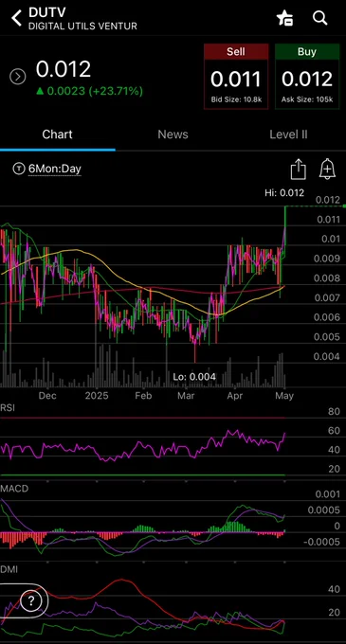Tap the May date label on chart axis
Viewport: 346px width, 644px height.
click(284, 396)
